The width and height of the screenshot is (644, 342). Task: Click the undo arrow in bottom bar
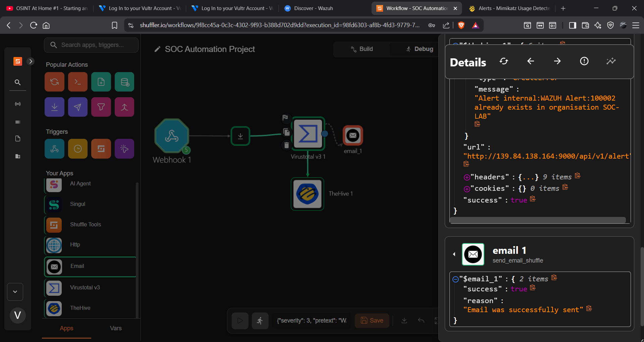click(x=421, y=321)
